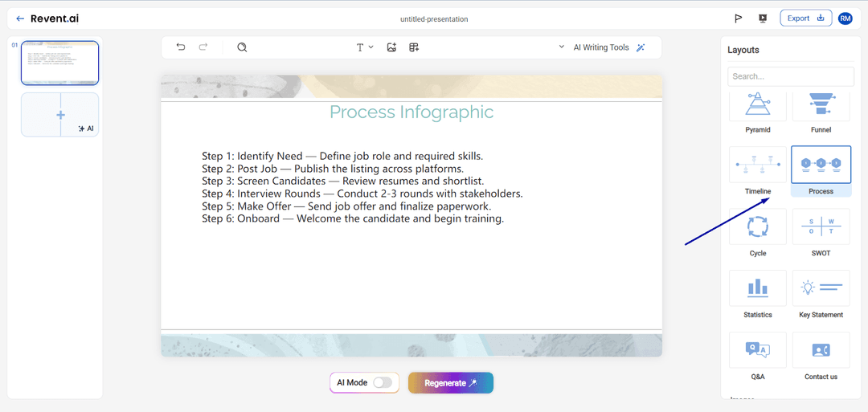This screenshot has width=868, height=412.
Task: Click the undo arrow in the toolbar
Action: pos(181,47)
